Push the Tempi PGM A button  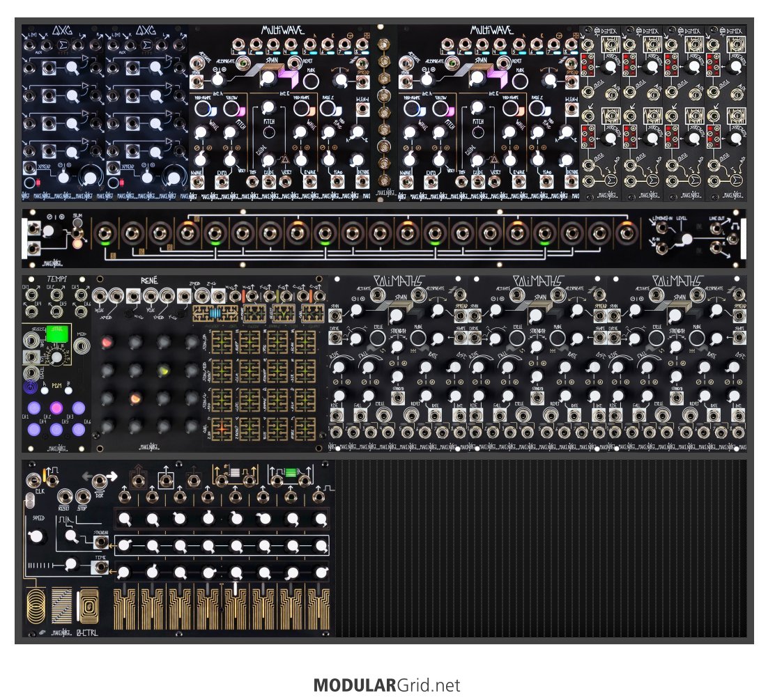[45, 391]
